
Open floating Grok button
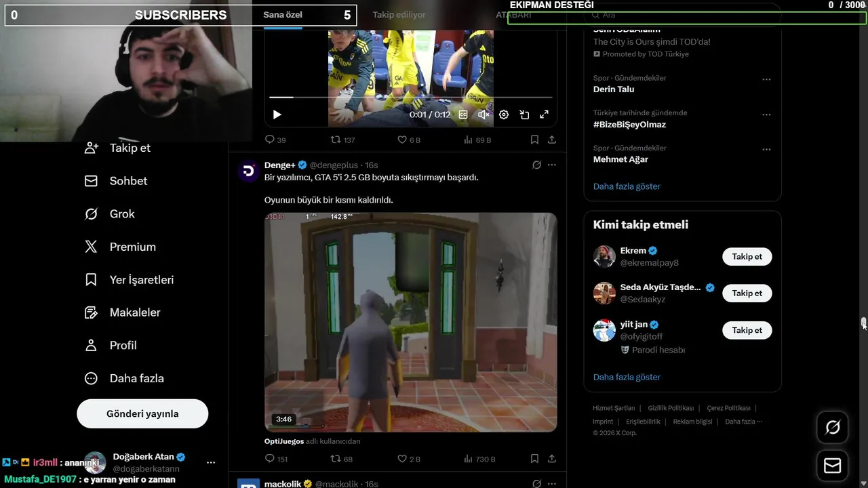tap(832, 428)
